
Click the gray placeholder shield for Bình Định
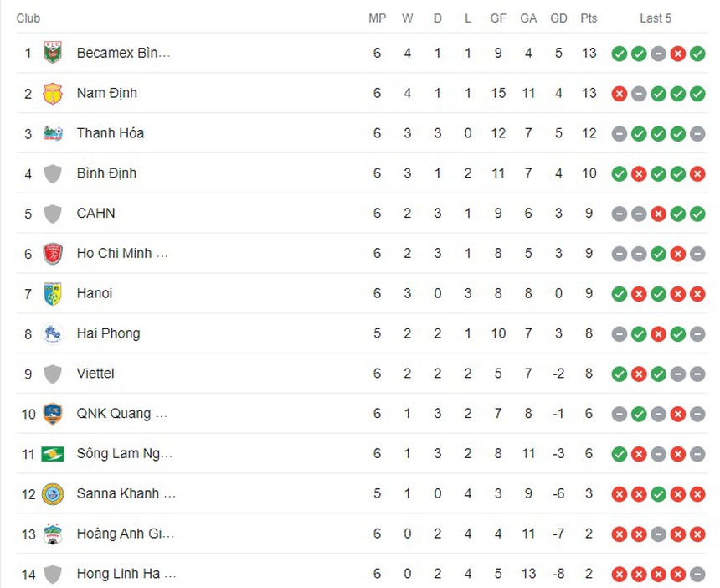54,173
